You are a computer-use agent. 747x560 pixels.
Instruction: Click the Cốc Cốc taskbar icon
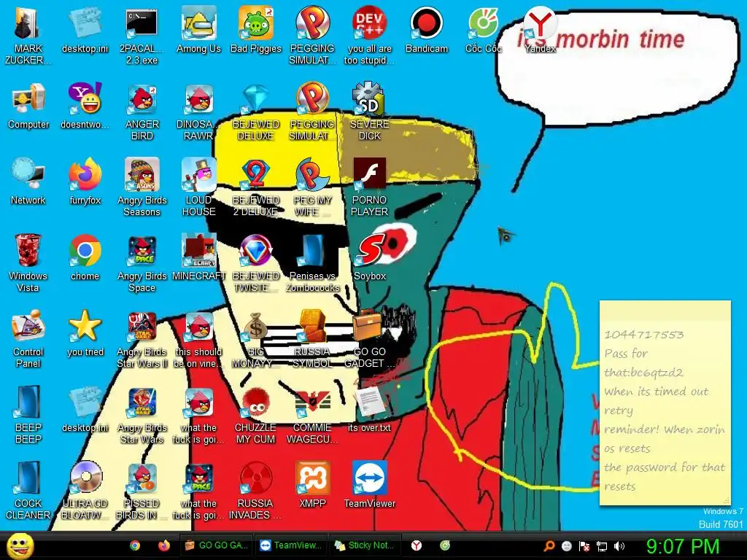pyautogui.click(x=445, y=545)
